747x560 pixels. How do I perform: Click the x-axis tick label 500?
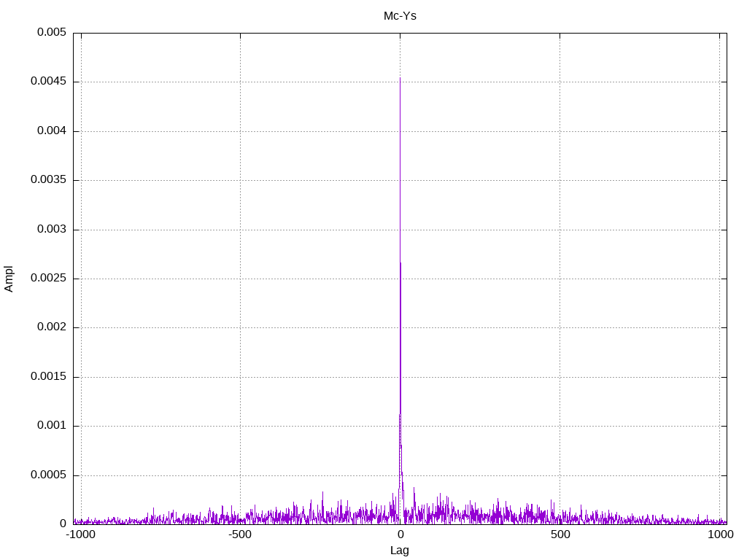click(x=560, y=534)
